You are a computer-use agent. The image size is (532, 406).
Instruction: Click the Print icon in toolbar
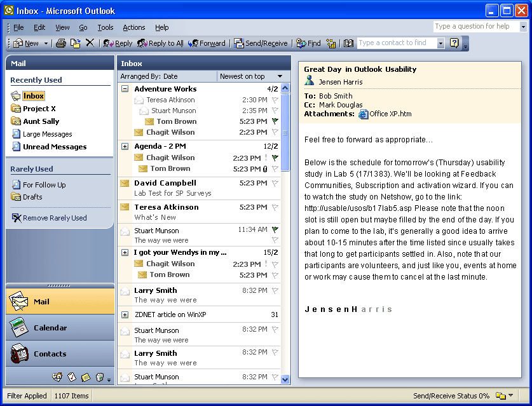[x=61, y=43]
